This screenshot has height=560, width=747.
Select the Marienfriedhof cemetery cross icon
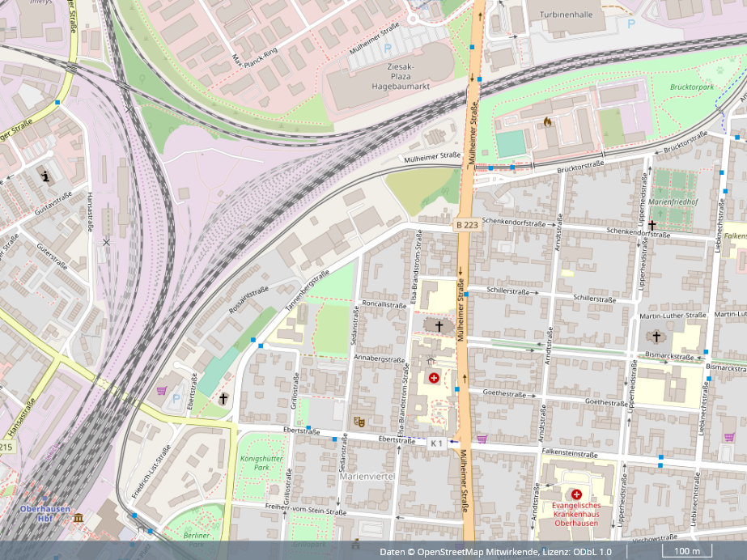click(x=652, y=224)
